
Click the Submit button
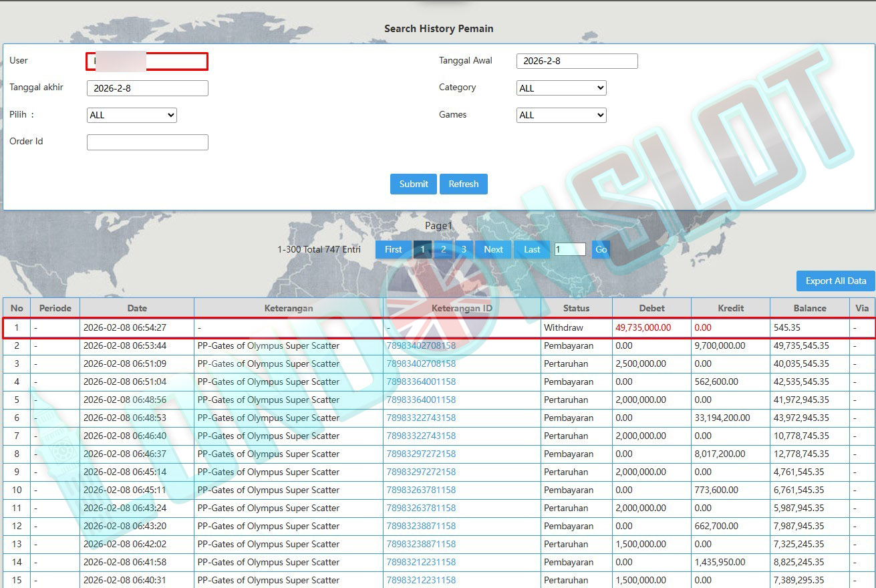pos(413,184)
